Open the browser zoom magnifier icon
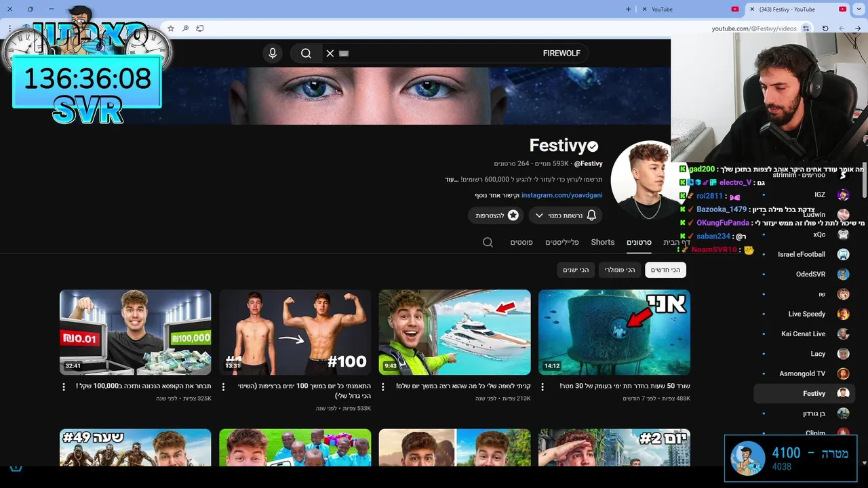This screenshot has height=488, width=868. (x=185, y=28)
